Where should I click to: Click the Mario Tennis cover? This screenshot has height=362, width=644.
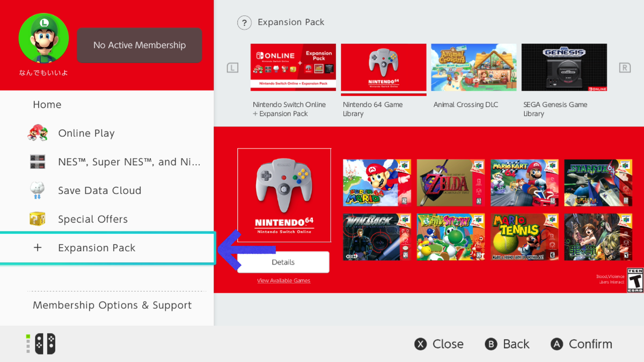tap(524, 237)
